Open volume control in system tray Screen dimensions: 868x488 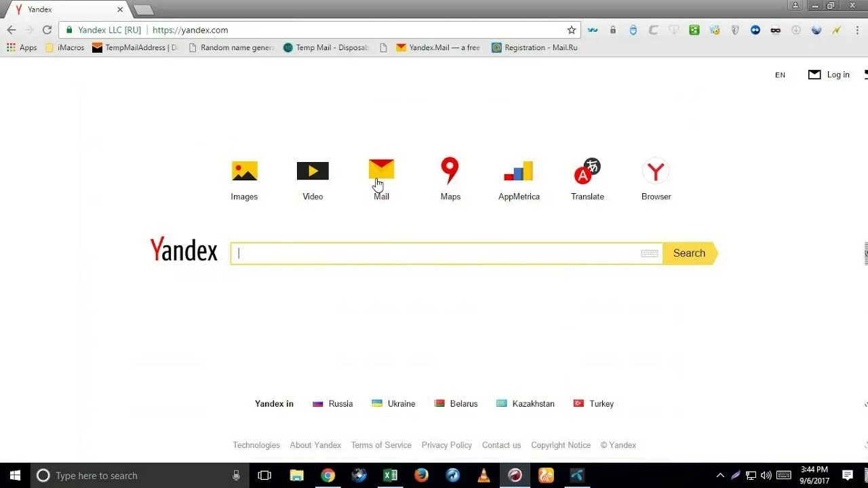(x=766, y=475)
